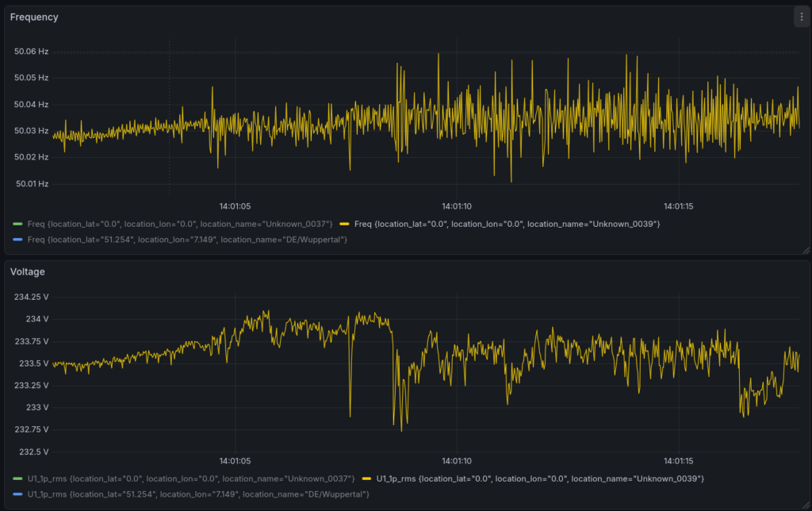
Task: Click the Voltage panel resize handle
Action: (806, 505)
